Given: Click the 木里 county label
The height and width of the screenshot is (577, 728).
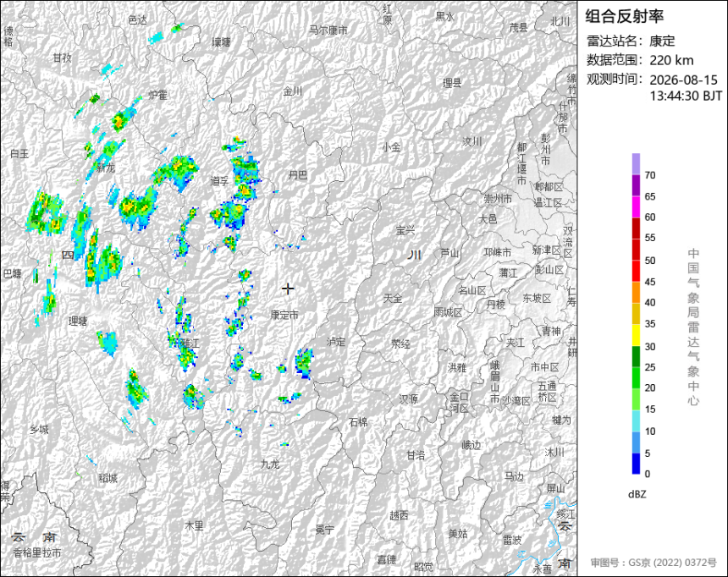Looking at the screenshot, I should coord(194,525).
